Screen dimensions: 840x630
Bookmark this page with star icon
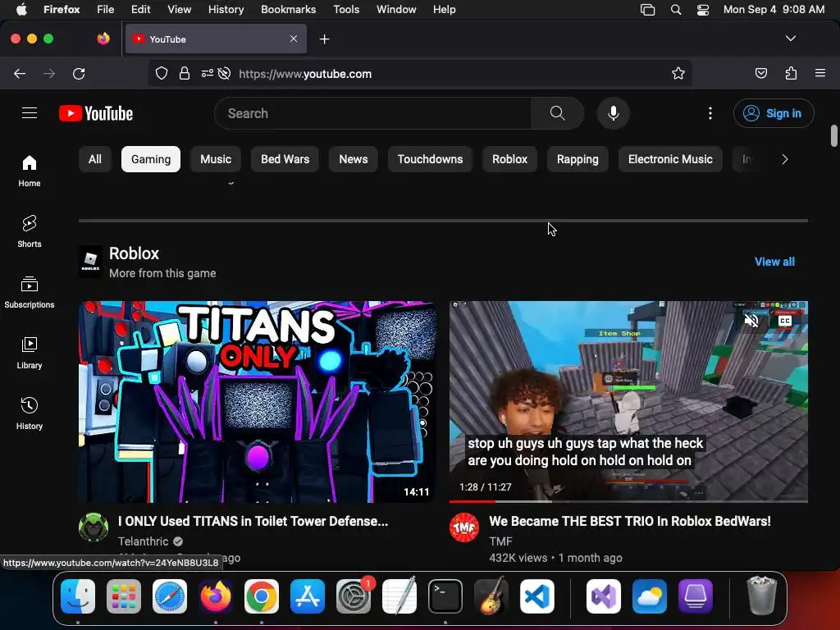coord(678,73)
